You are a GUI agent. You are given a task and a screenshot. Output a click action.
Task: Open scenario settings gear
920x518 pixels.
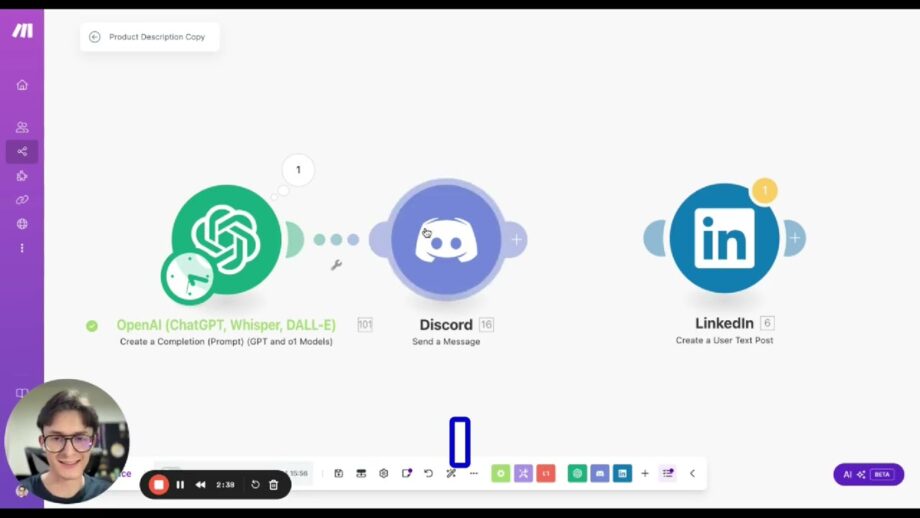pos(384,473)
